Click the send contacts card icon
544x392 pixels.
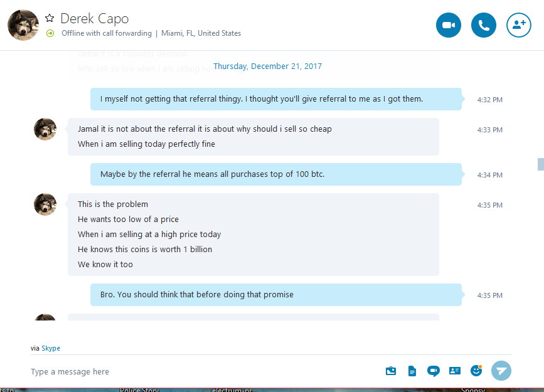point(455,371)
